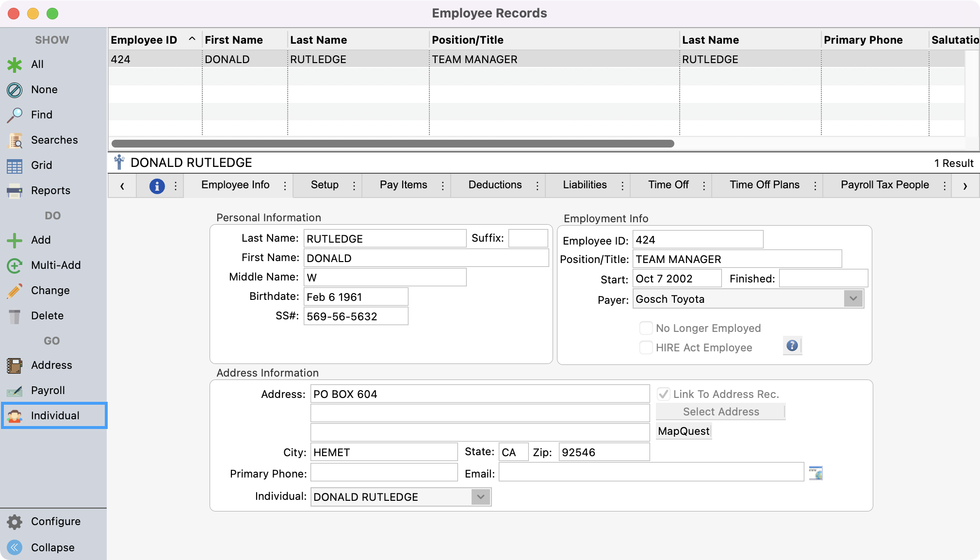
Task: Open the Time Off Plans tab
Action: [x=764, y=185]
